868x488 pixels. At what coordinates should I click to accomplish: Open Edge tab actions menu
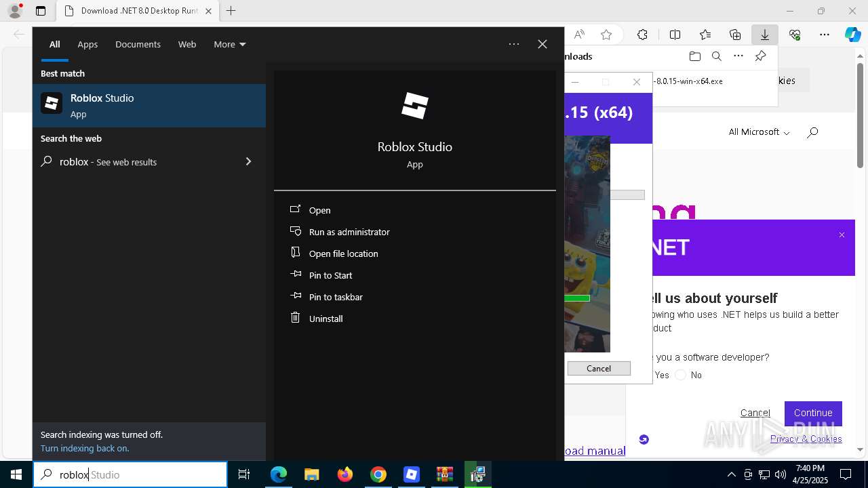click(41, 11)
